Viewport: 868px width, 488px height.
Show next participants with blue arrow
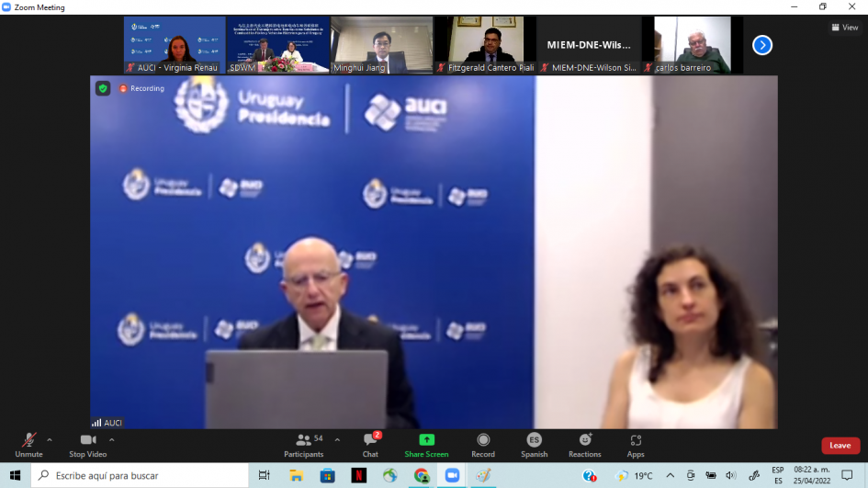pos(762,45)
